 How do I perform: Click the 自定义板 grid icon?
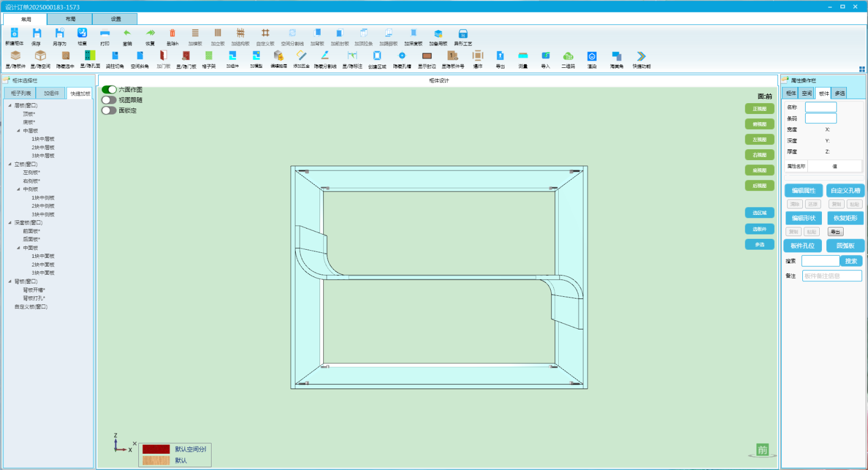click(265, 34)
